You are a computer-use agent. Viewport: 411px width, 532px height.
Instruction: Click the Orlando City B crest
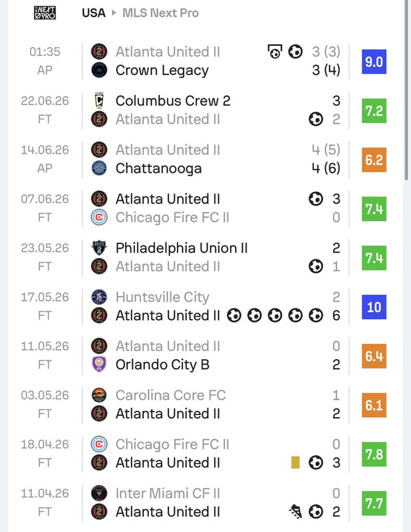click(x=99, y=364)
